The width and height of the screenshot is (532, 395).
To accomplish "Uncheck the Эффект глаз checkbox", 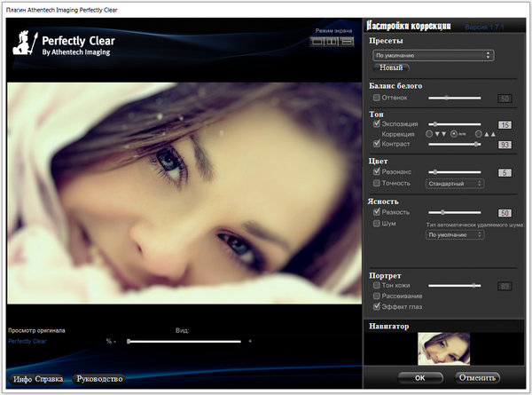I will click(x=377, y=305).
